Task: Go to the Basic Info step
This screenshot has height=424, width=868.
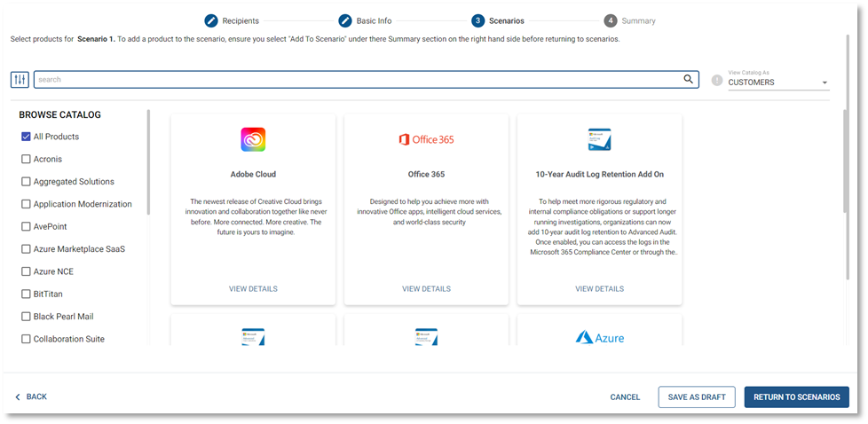Action: coord(374,21)
